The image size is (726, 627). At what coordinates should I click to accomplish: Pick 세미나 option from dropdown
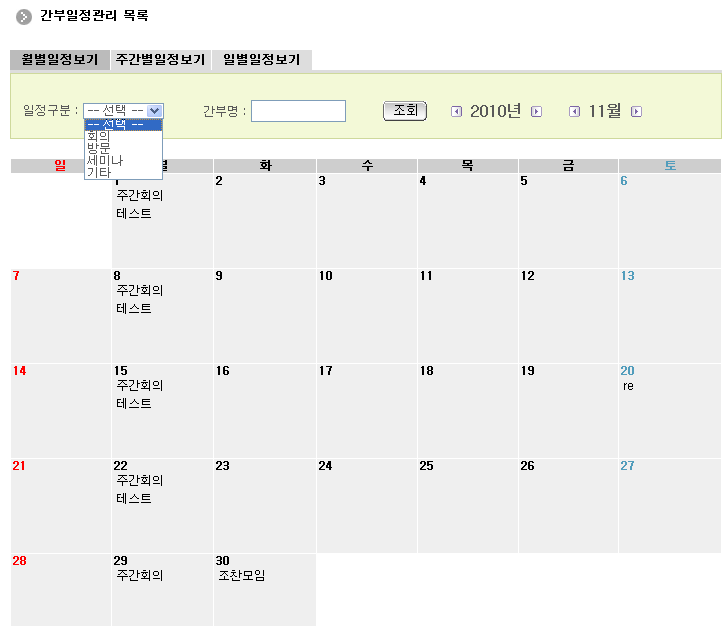coord(104,160)
